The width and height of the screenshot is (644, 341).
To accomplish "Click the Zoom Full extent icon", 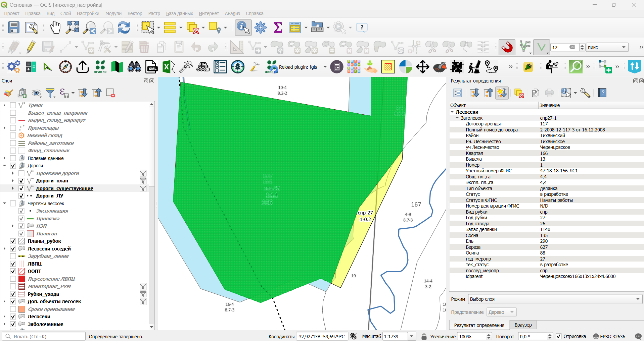I will 73,27.
